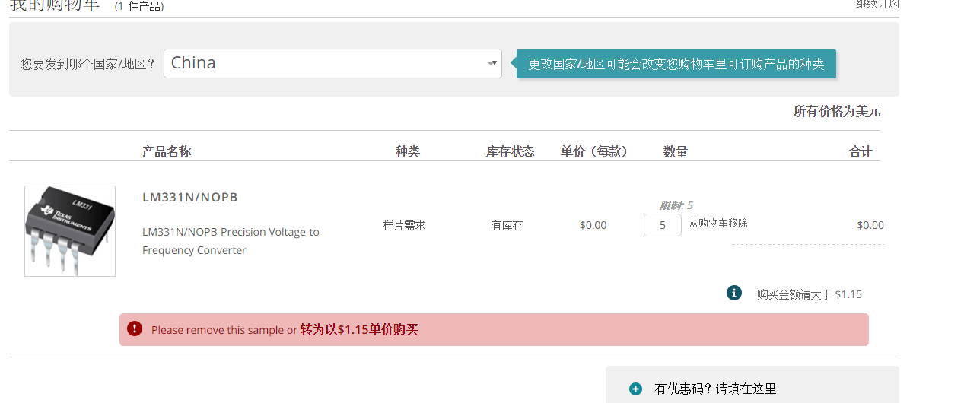
Task: Click the 所有价格为美元 note
Action: [837, 111]
